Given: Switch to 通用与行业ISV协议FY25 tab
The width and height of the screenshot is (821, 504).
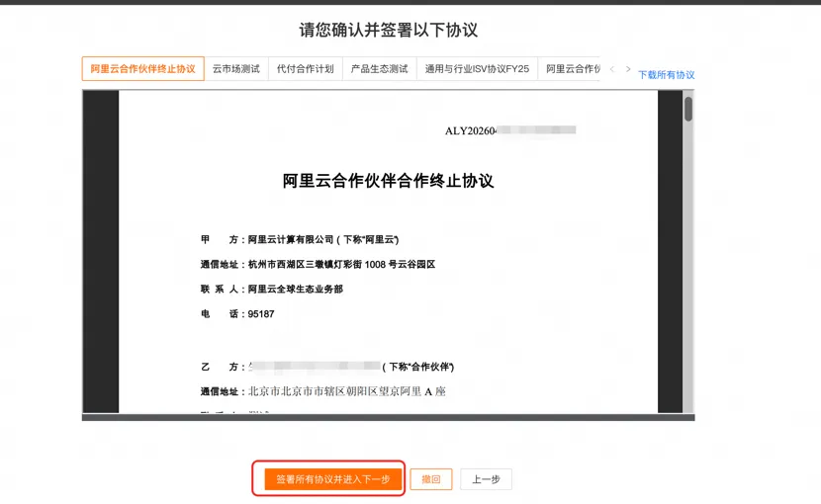Looking at the screenshot, I should pos(477,68).
